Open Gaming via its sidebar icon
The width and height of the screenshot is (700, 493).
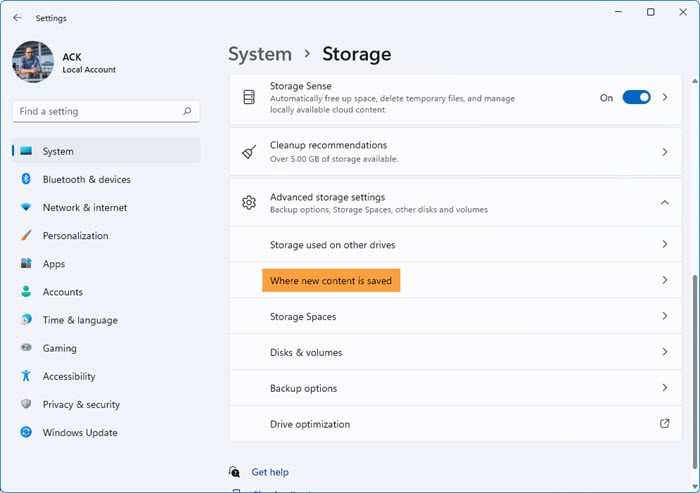(x=26, y=348)
